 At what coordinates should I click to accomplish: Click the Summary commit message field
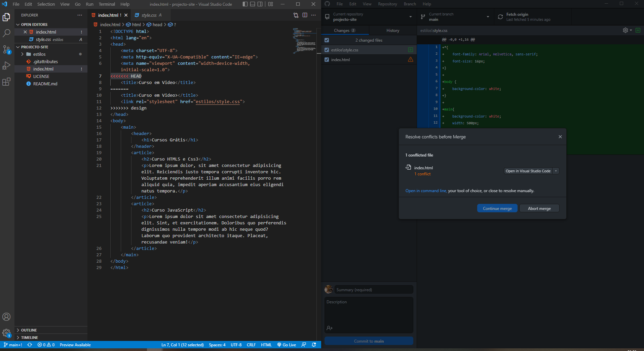pos(373,289)
